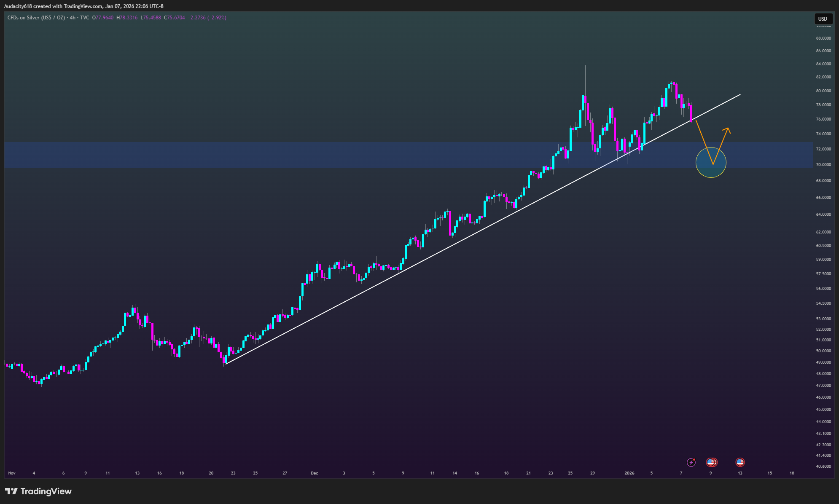Select the yellow circle target zone drawing
The height and width of the screenshot is (504, 839).
click(711, 162)
